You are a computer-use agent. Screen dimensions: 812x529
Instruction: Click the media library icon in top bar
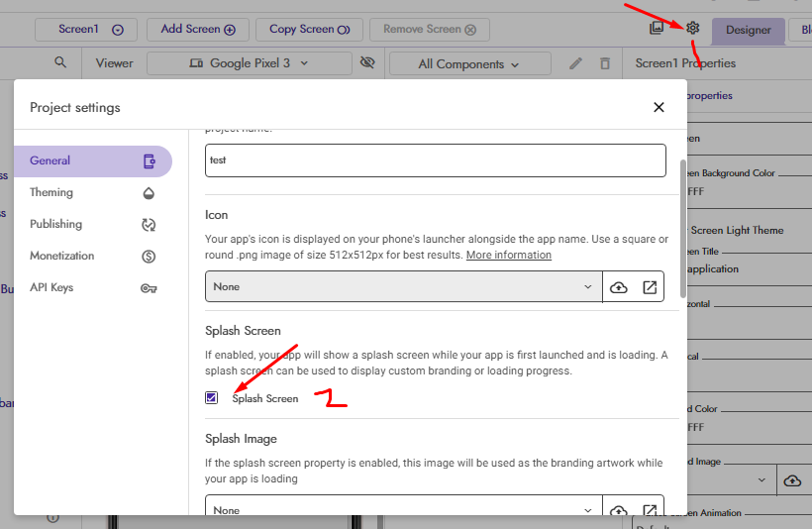(x=657, y=29)
